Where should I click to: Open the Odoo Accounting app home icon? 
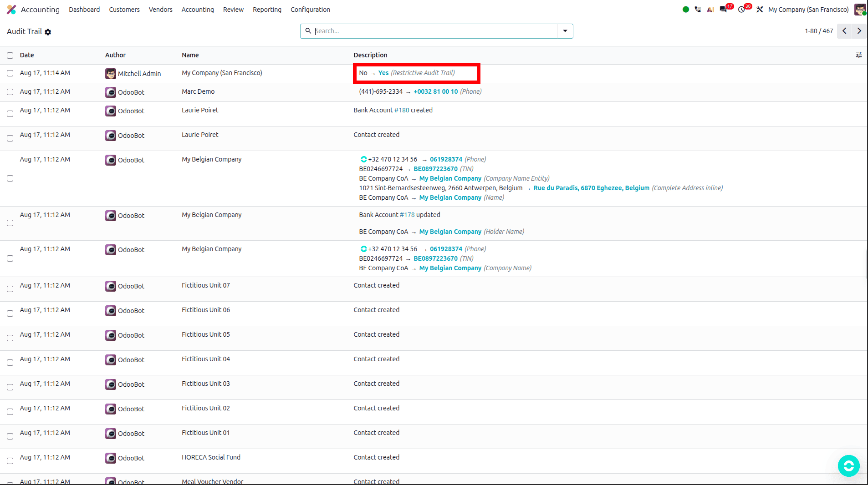11,10
